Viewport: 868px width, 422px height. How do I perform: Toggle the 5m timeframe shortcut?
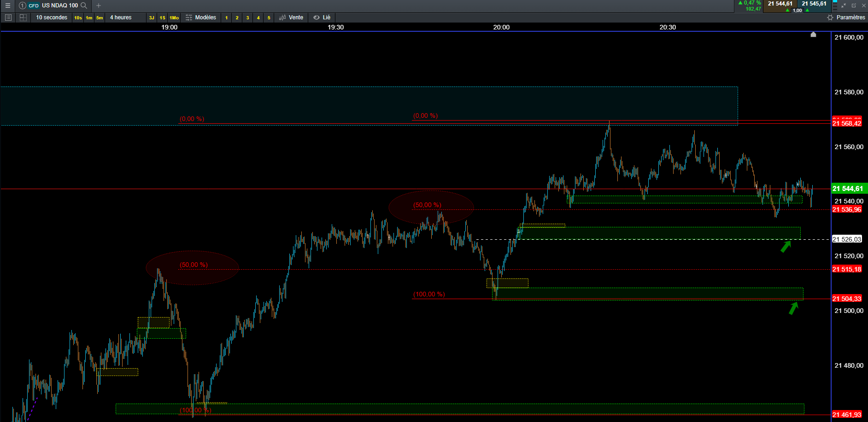pos(100,18)
